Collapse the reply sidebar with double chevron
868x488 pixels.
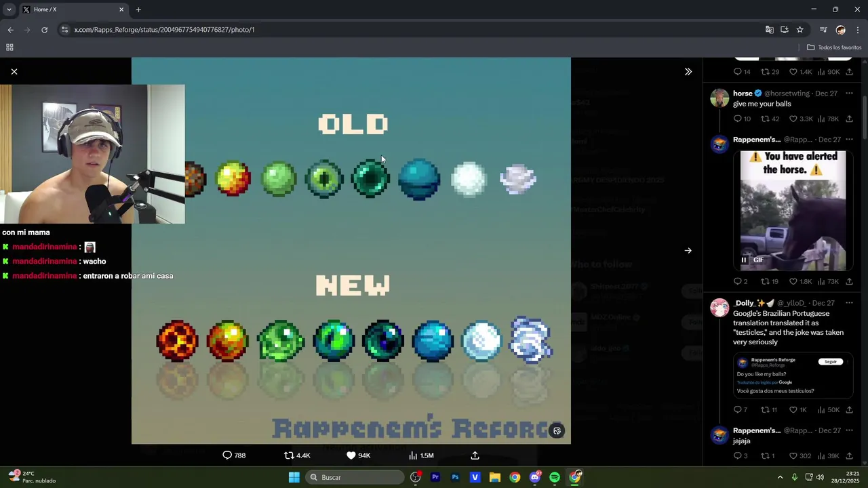point(688,71)
